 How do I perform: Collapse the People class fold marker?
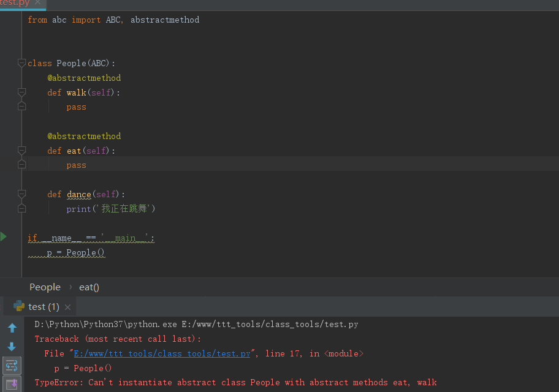click(x=21, y=63)
